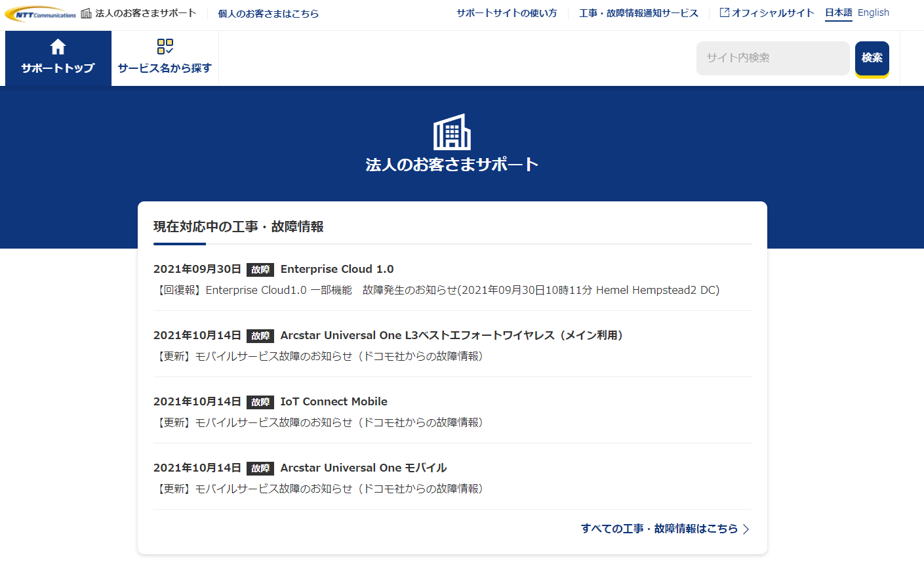Open サポートサイトの使い方 link
Viewport: 924px width, 570px height.
pyautogui.click(x=507, y=13)
